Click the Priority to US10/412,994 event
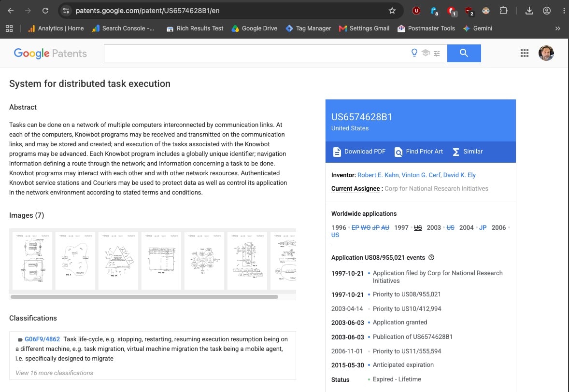Screen dimensions: 569x392 (407, 308)
